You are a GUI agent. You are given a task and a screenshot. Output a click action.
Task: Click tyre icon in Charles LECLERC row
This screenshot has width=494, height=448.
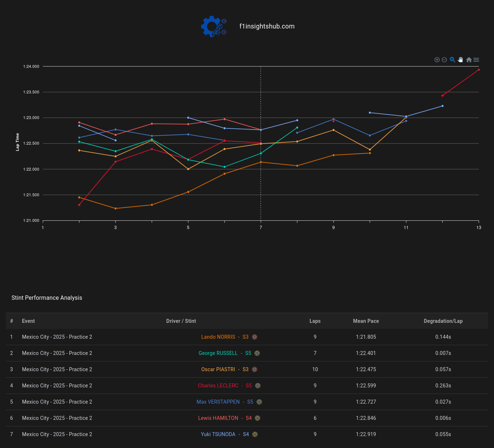coord(258,386)
